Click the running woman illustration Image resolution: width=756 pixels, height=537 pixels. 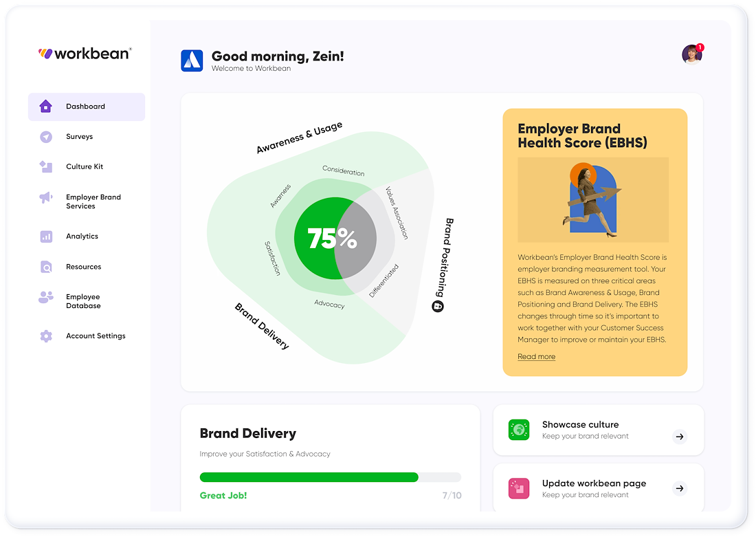click(x=593, y=200)
